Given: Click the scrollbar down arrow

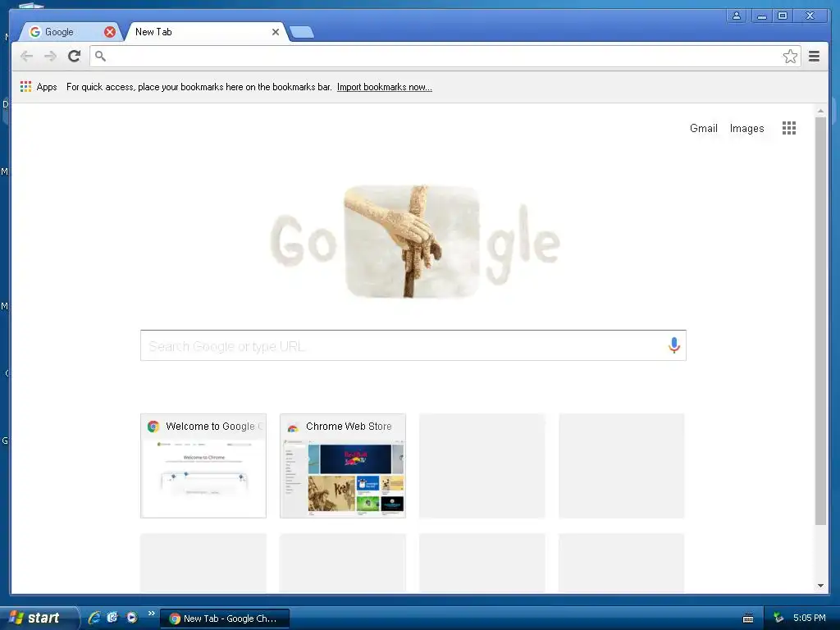Looking at the screenshot, I should [x=820, y=586].
